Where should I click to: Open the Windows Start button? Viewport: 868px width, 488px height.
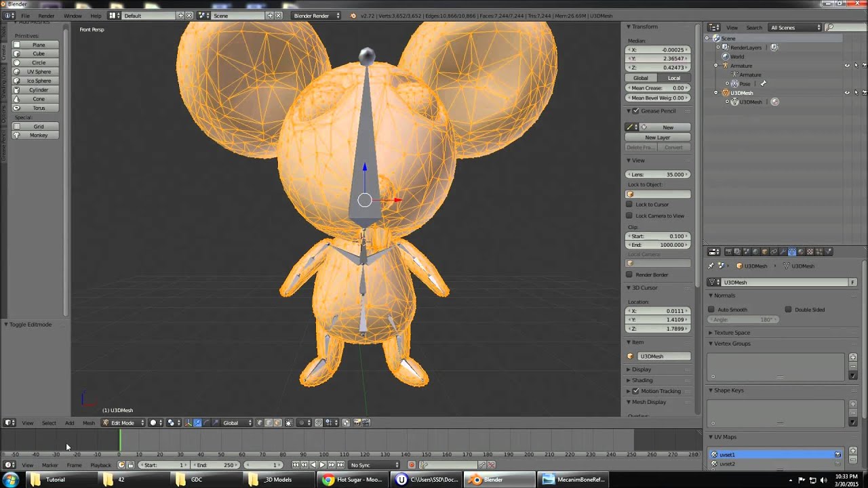coord(11,480)
